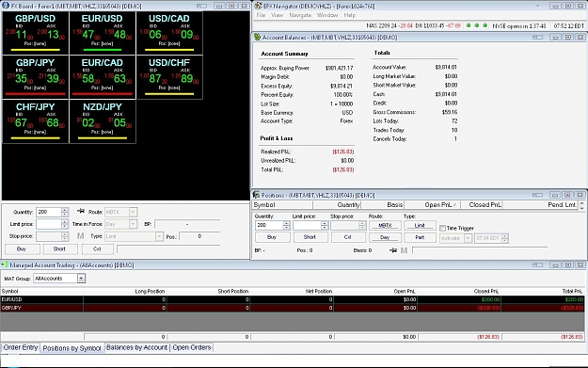Click the Buy button in FX Board

tap(22, 248)
